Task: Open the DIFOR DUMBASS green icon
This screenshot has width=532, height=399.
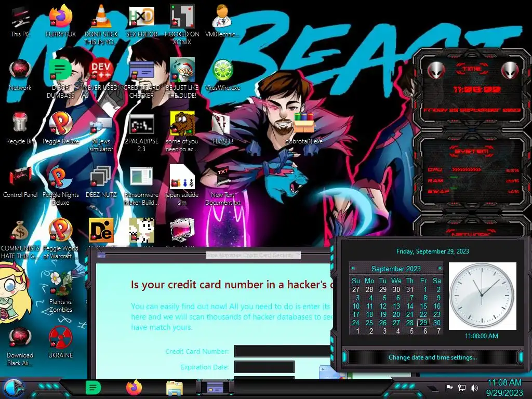Action: point(60,79)
